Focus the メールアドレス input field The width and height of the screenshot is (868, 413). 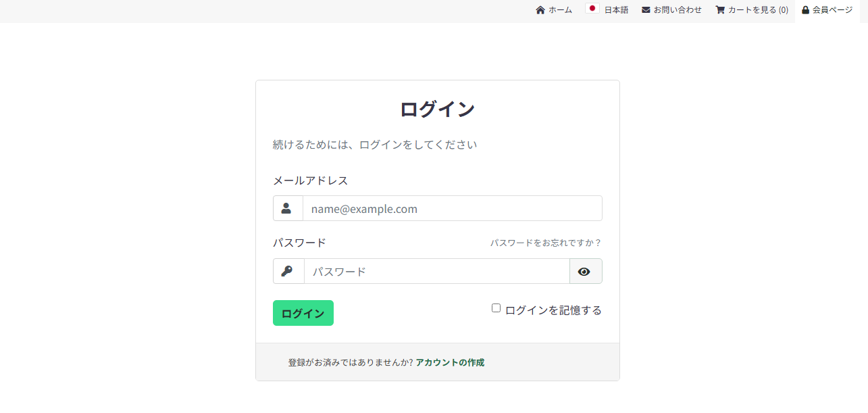click(x=452, y=208)
